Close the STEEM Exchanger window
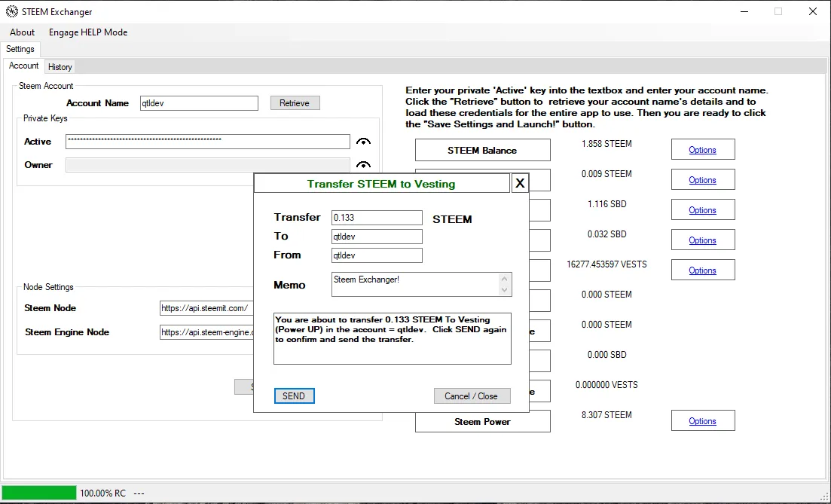The width and height of the screenshot is (831, 504). tap(813, 11)
